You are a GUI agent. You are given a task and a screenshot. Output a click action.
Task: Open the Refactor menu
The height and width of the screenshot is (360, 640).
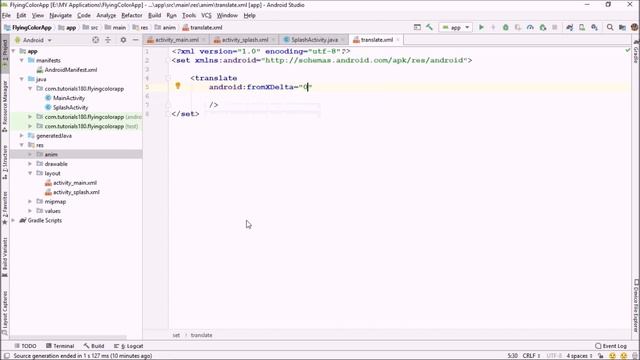coord(132,16)
